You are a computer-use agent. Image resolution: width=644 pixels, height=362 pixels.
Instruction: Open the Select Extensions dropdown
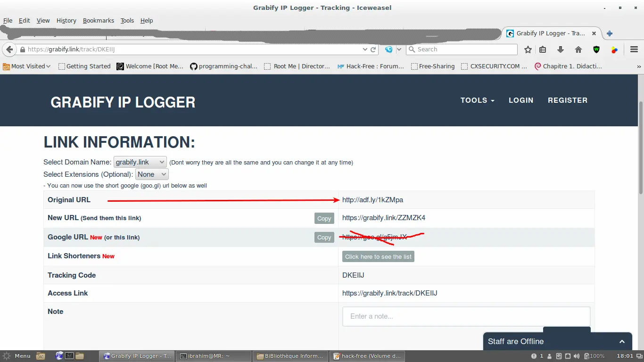click(151, 174)
